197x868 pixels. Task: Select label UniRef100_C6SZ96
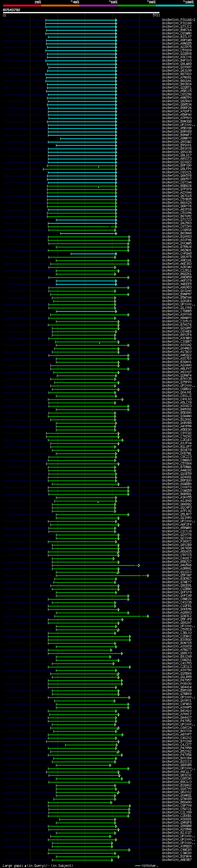pyautogui.click(x=177, y=94)
